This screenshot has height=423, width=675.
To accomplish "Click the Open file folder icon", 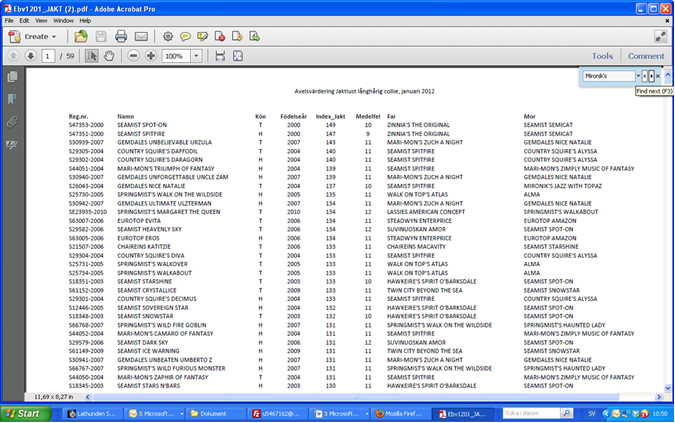I will (x=81, y=37).
